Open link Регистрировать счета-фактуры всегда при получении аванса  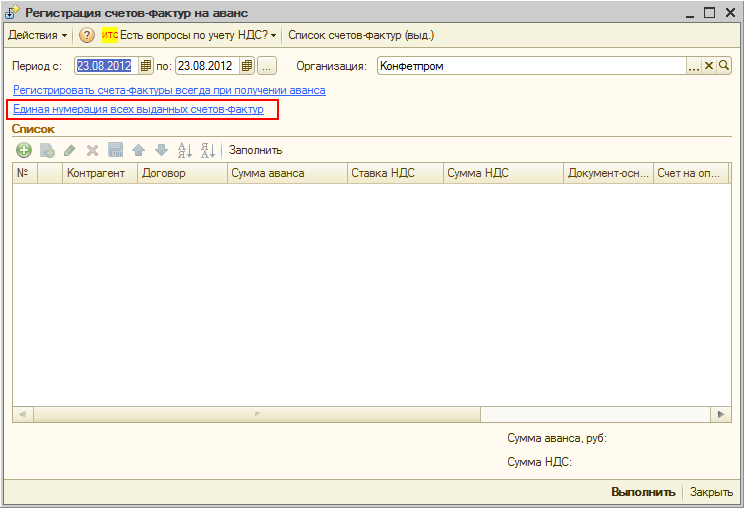(x=169, y=90)
